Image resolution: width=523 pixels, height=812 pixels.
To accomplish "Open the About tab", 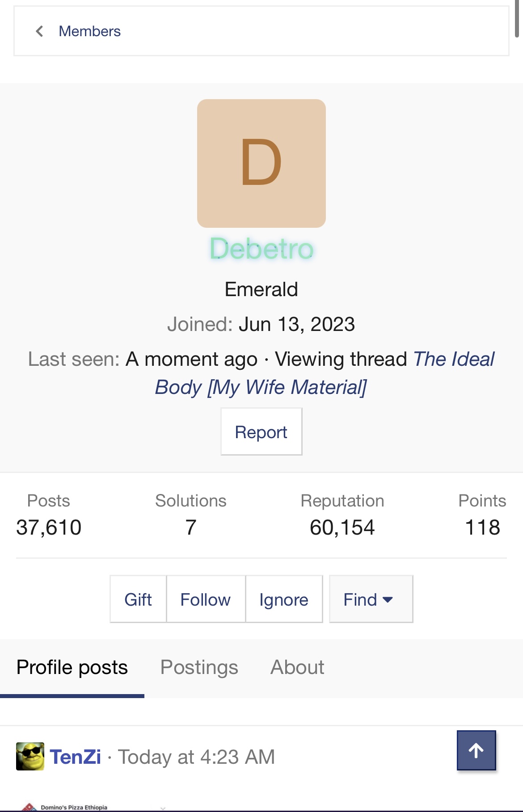I will pyautogui.click(x=297, y=667).
